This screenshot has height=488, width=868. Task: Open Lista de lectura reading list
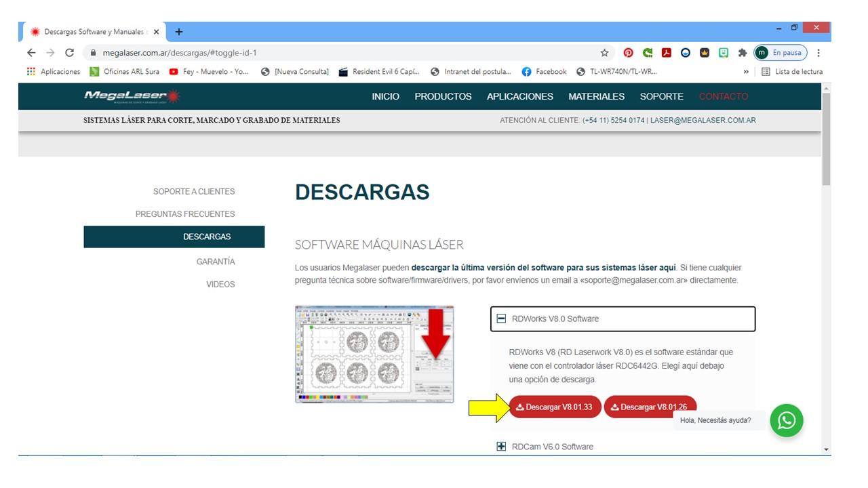(x=792, y=72)
